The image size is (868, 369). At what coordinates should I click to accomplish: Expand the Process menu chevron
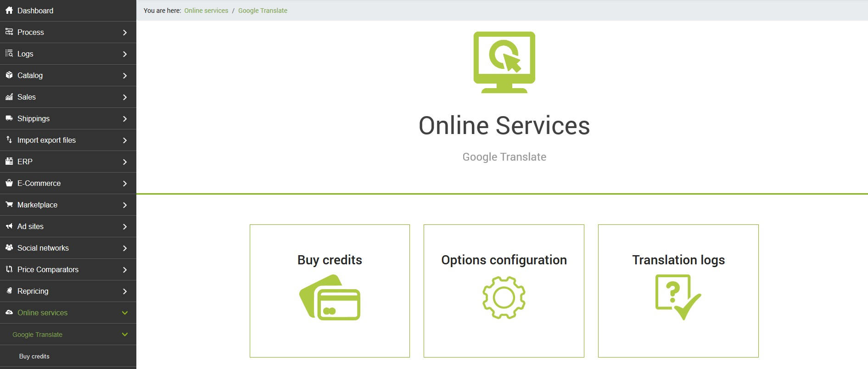click(x=125, y=32)
